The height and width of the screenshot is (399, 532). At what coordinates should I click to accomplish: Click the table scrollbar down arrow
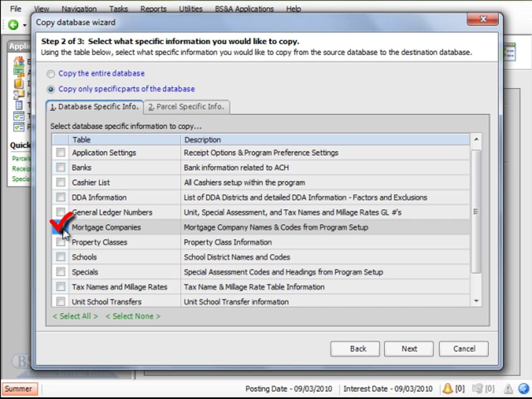(477, 301)
